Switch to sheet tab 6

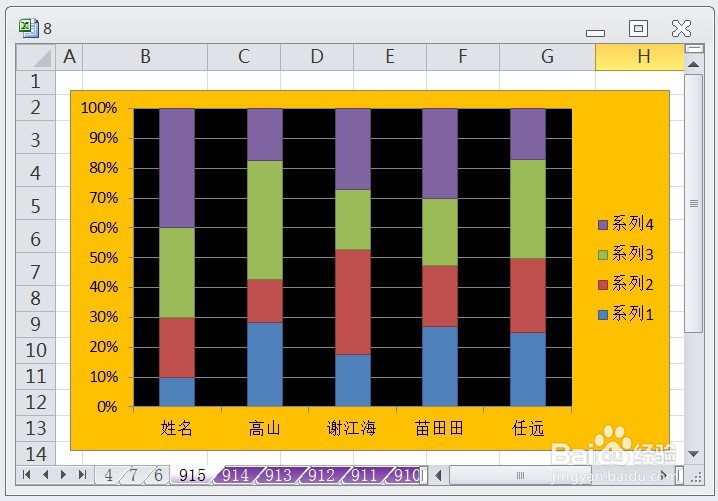(x=158, y=475)
